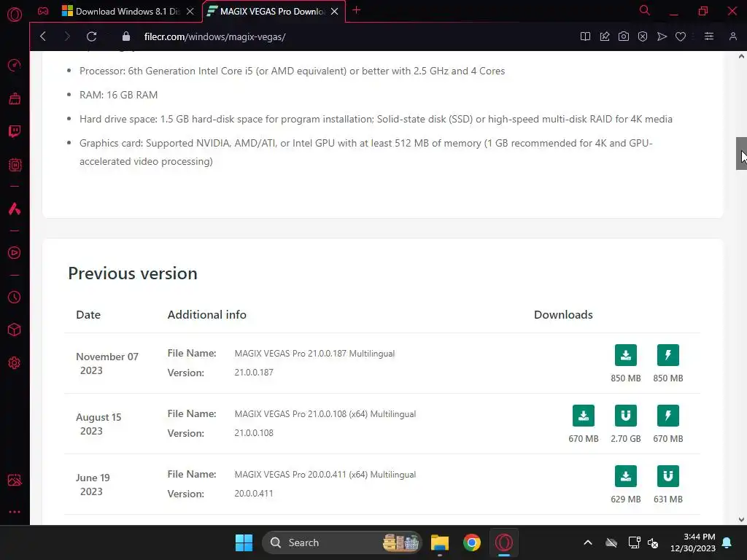Image resolution: width=747 pixels, height=560 pixels.
Task: Open Player icon in sidebar
Action: pyautogui.click(x=15, y=253)
